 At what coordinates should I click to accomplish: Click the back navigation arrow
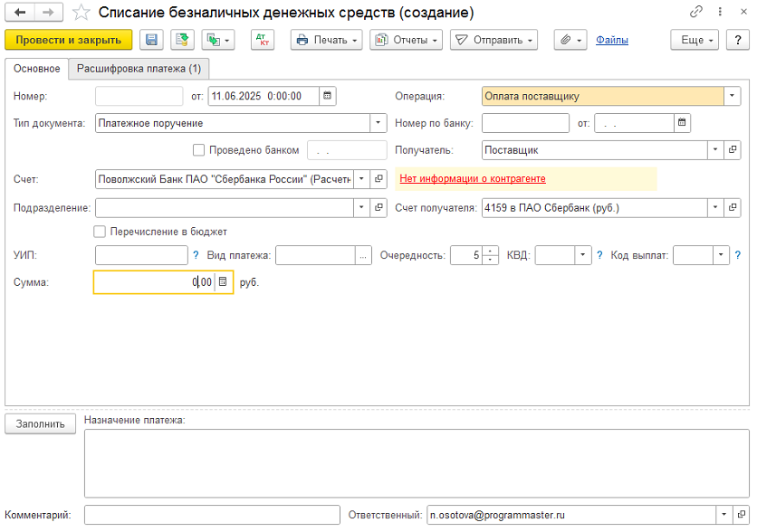pyautogui.click(x=20, y=13)
